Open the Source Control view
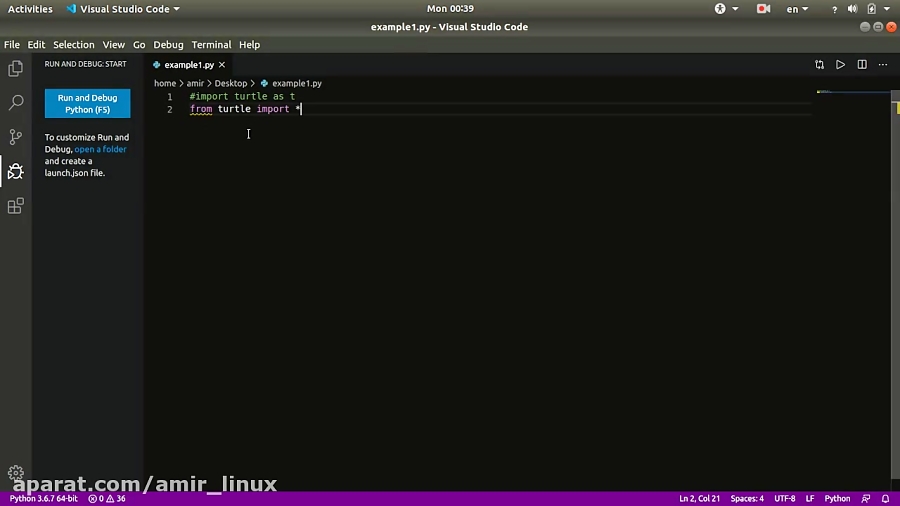Viewport: 900px width, 506px height. 15,137
